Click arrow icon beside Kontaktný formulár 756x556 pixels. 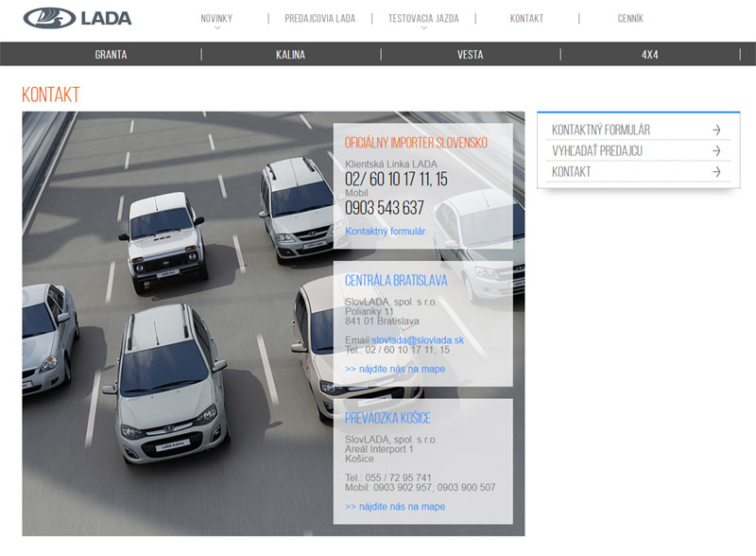[x=716, y=130]
